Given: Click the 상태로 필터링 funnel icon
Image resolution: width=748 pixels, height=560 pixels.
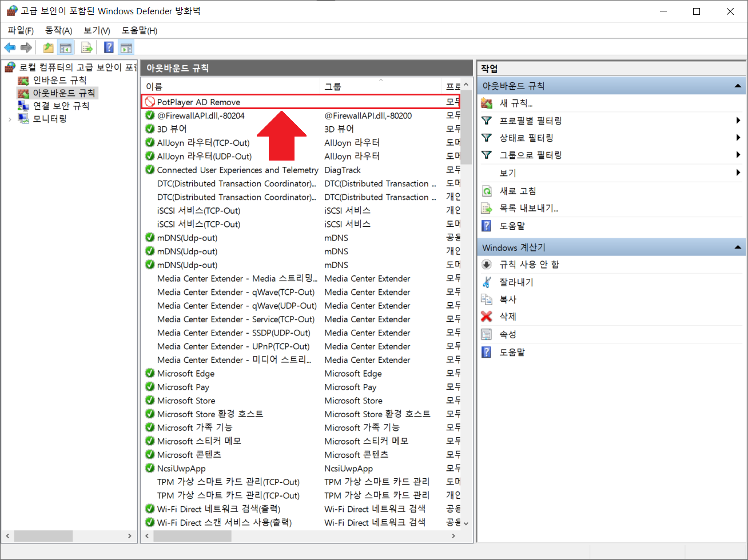Looking at the screenshot, I should (x=487, y=138).
